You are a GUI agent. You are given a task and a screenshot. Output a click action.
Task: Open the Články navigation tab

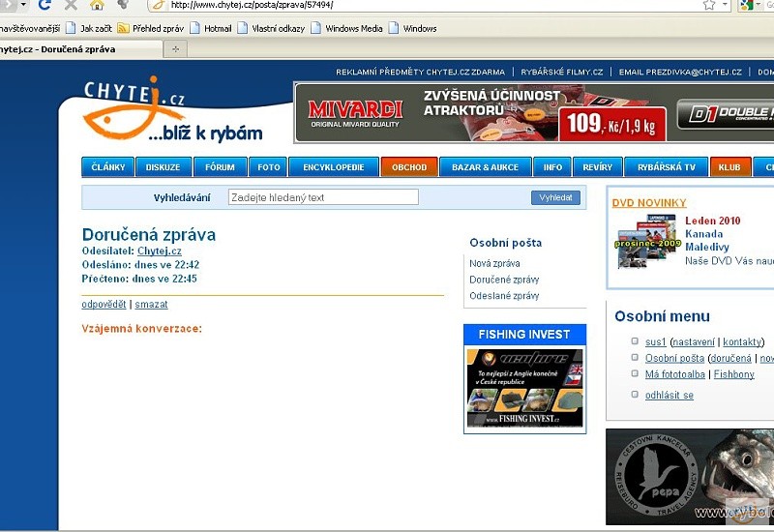pyautogui.click(x=108, y=167)
